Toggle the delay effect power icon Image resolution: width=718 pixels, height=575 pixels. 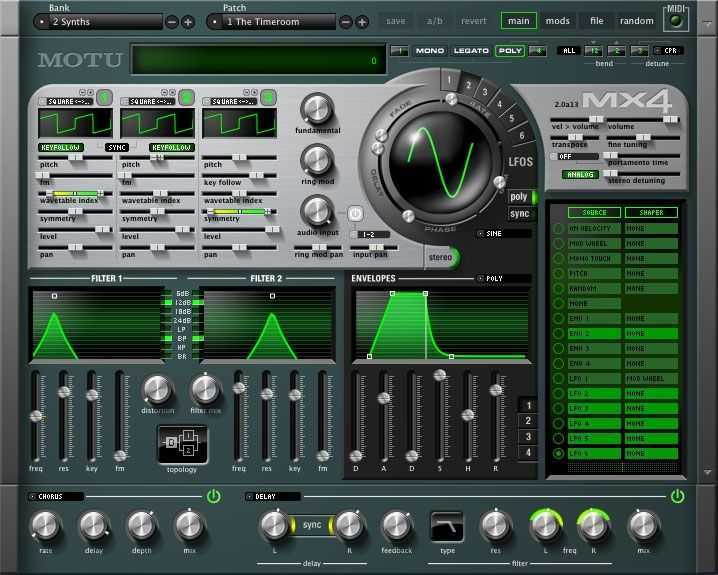(x=678, y=495)
